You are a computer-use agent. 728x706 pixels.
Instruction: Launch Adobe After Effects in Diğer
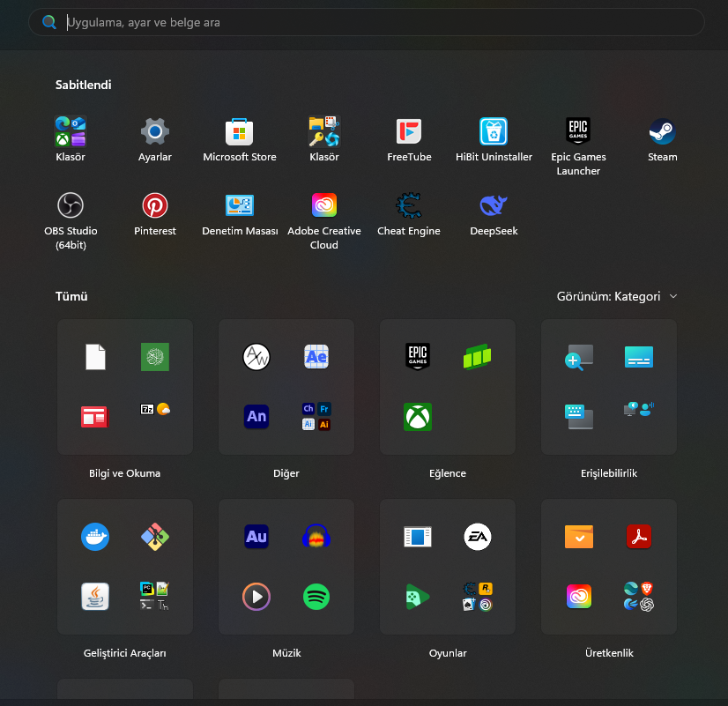316,357
